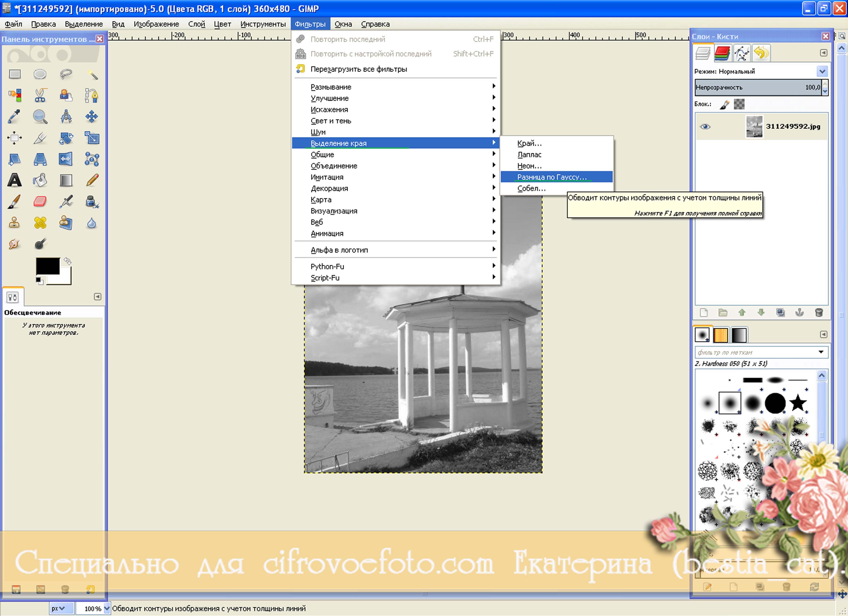848x616 pixels.
Task: Toggle lock pixels brush icon
Action: [724, 104]
